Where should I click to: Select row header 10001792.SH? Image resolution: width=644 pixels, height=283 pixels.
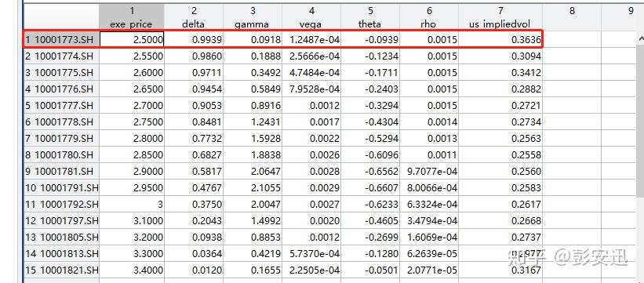click(61, 204)
